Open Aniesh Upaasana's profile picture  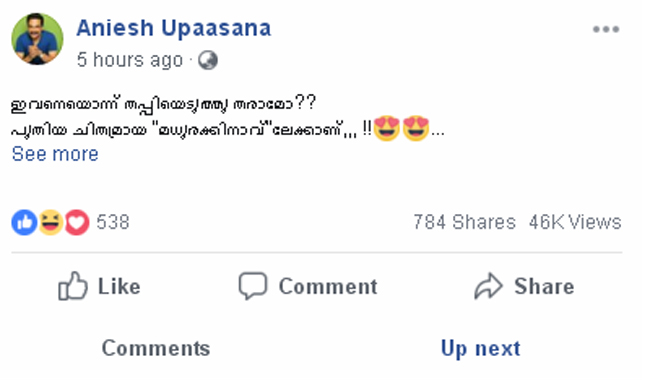[37, 39]
